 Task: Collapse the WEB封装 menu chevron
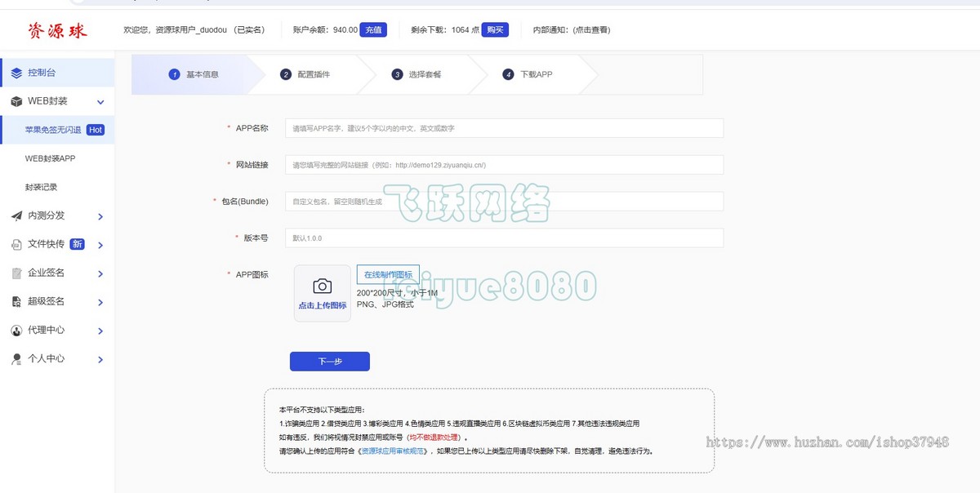pyautogui.click(x=100, y=102)
